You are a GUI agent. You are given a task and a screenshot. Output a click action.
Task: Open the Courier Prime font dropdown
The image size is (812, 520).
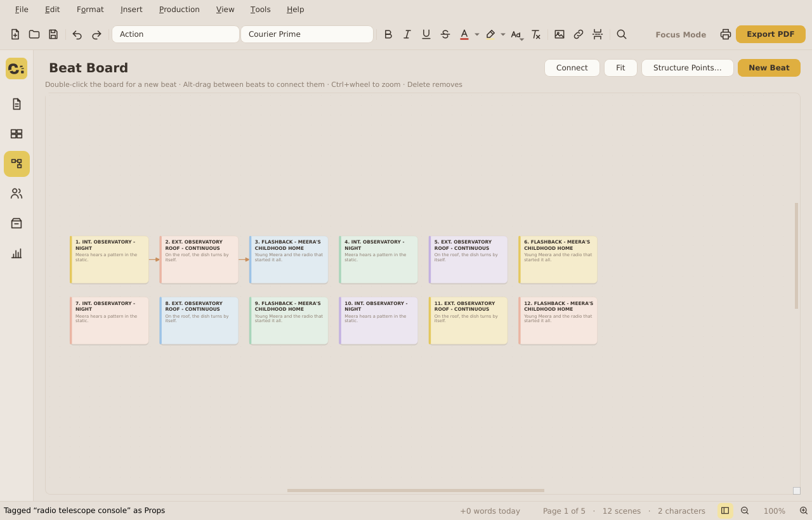click(307, 34)
